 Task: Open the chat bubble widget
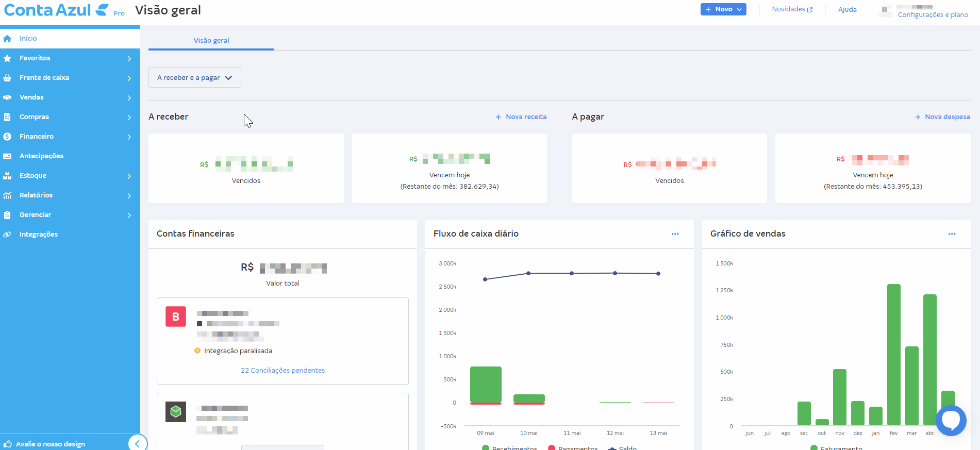(x=951, y=421)
